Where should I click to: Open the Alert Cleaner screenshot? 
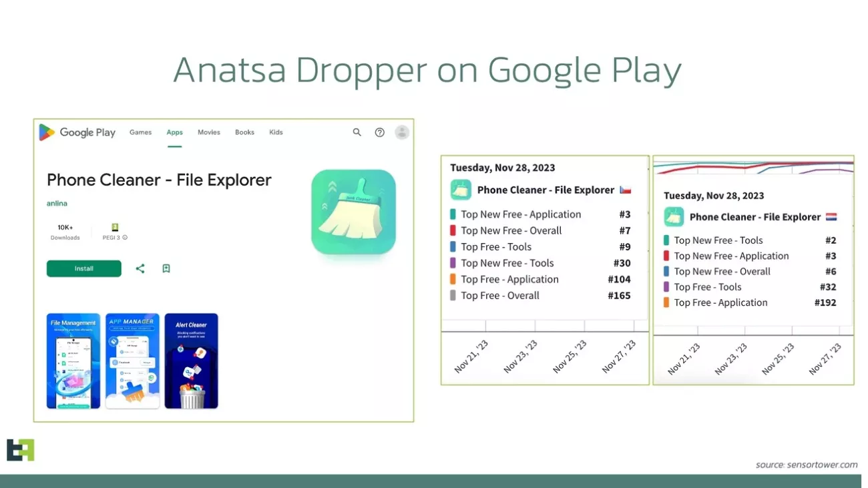(191, 360)
